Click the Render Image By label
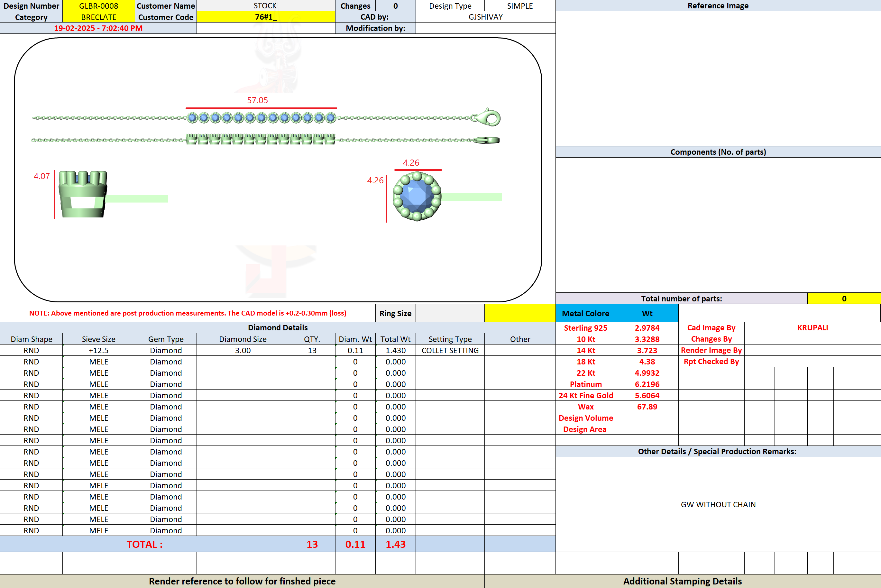This screenshot has height=588, width=881. [711, 350]
